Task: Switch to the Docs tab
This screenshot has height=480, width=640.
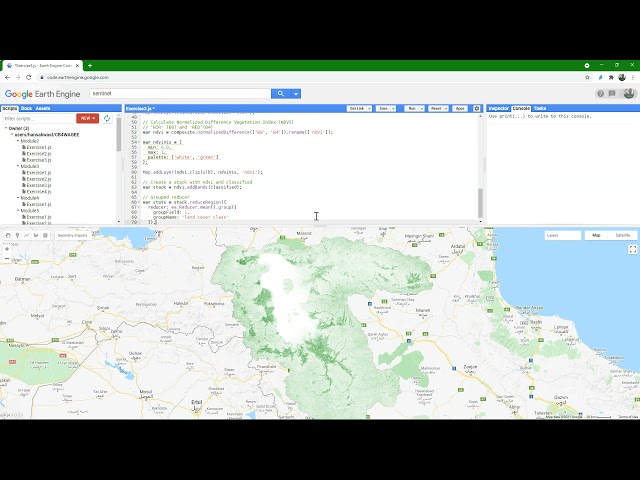Action: pyautogui.click(x=26, y=109)
